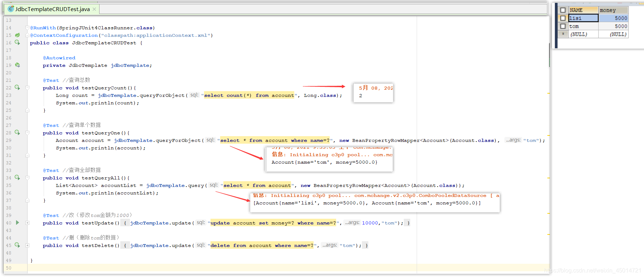Check the lisi row checkbox

pyautogui.click(x=563, y=18)
